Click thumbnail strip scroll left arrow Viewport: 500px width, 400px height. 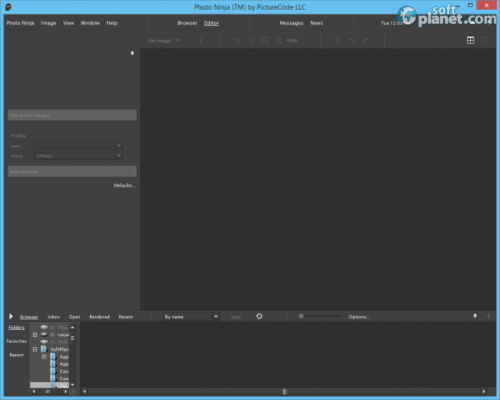[85, 392]
